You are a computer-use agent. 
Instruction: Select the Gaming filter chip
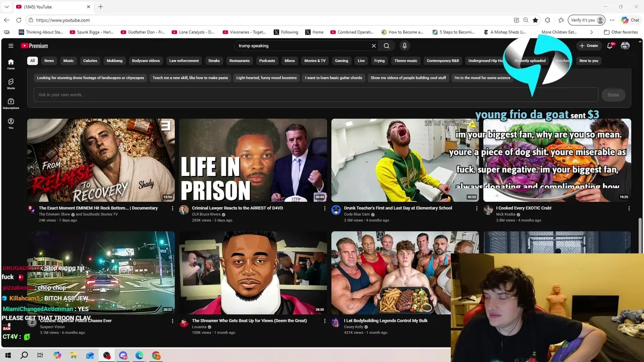tap(342, 61)
